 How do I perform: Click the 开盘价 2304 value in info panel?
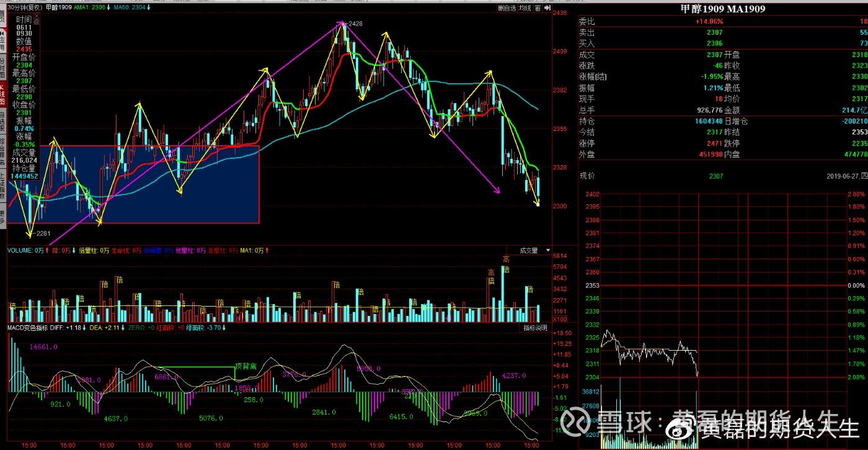point(24,65)
